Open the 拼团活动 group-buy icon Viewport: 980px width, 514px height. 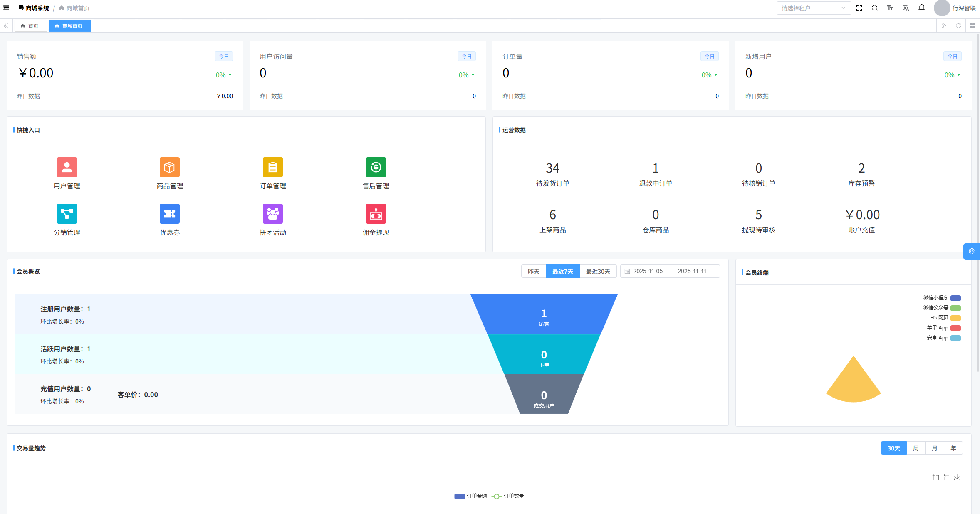click(273, 214)
